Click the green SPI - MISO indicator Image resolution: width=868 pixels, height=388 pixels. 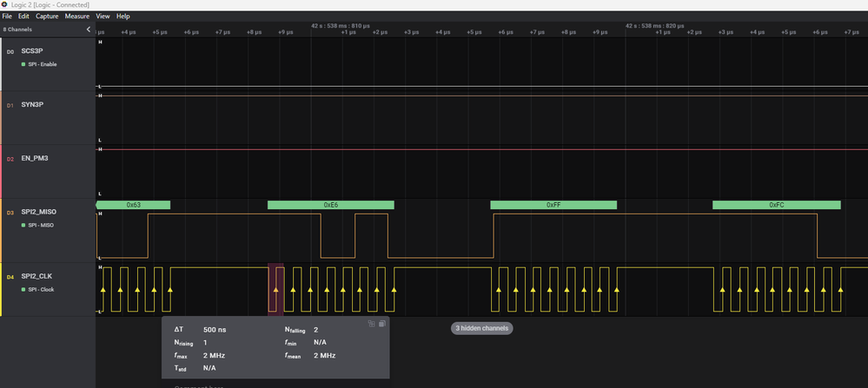click(x=23, y=225)
